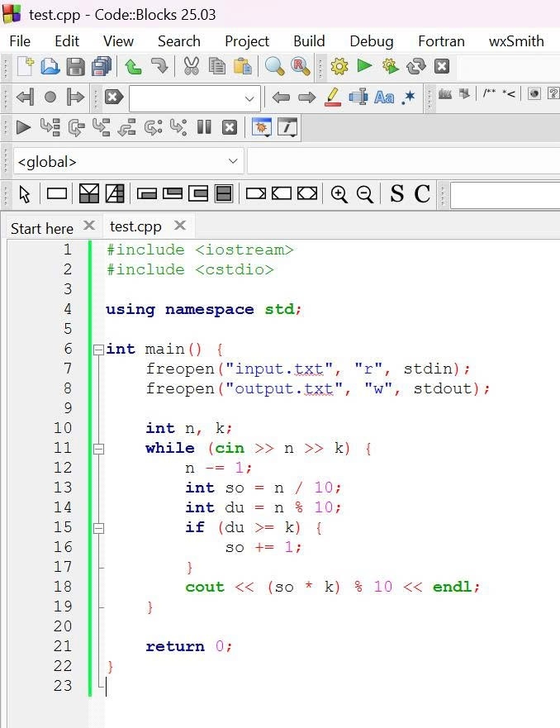Click the C comment toggle button

[x=422, y=193]
